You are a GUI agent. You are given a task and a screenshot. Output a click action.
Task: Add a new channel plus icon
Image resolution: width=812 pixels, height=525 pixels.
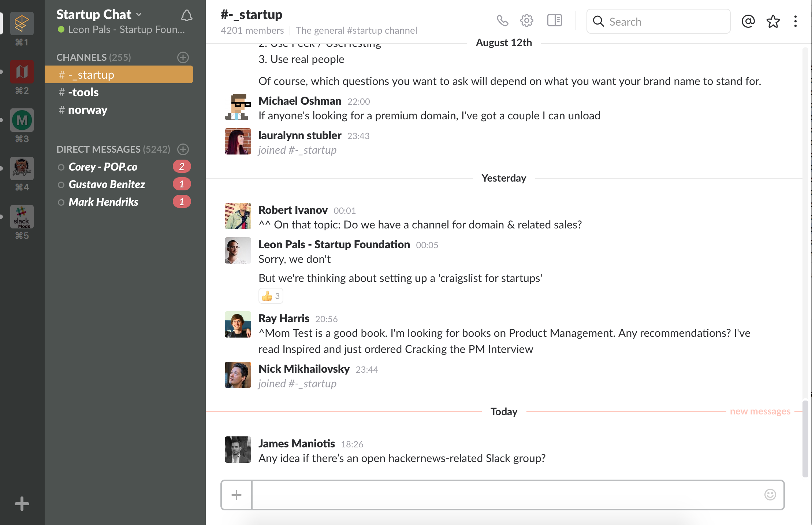click(183, 57)
